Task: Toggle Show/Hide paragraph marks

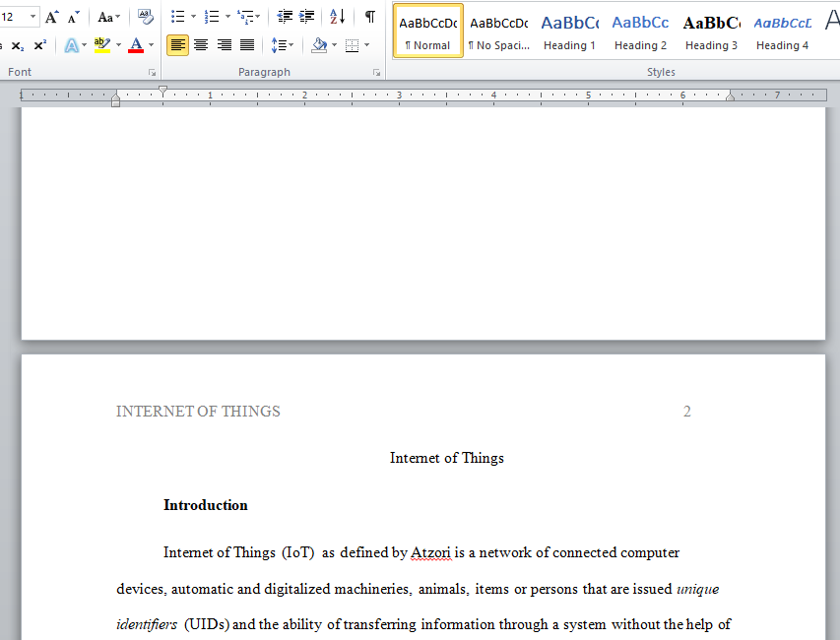Action: (x=369, y=17)
